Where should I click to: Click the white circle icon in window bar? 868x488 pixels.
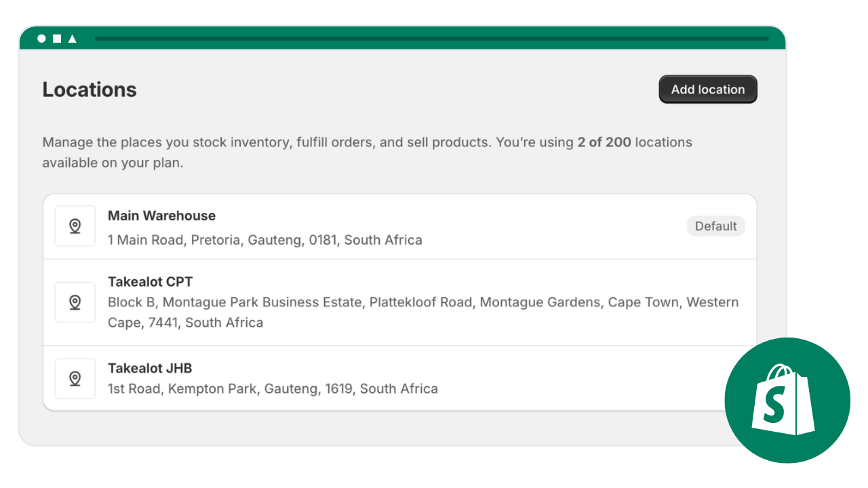click(41, 39)
